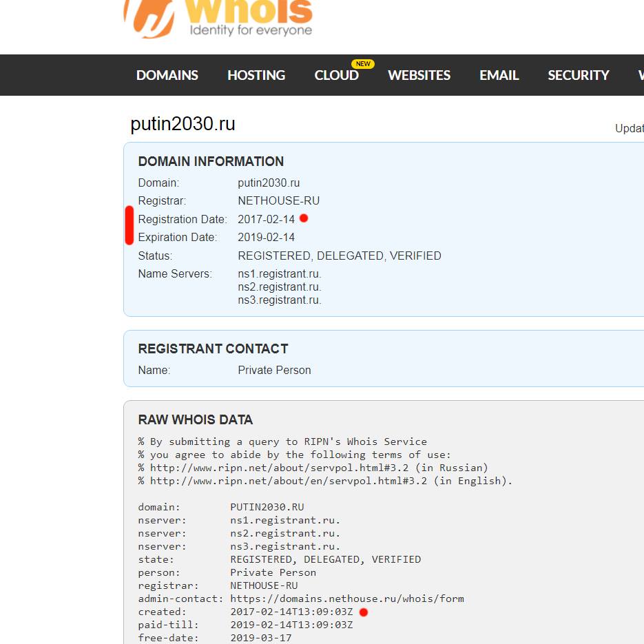Screen dimensions: 644x644
Task: Select name server ns2.registrant.ru. in Domain Information
Action: tap(279, 287)
